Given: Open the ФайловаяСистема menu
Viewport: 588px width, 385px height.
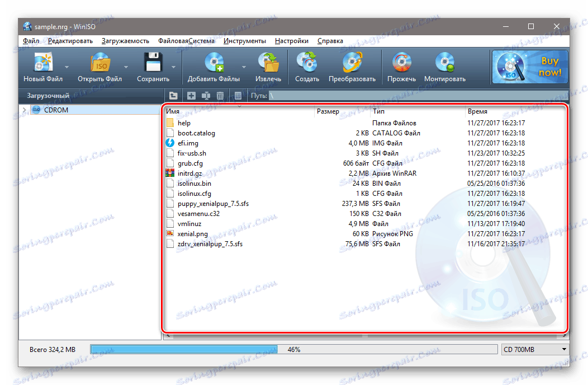Looking at the screenshot, I should [x=186, y=41].
